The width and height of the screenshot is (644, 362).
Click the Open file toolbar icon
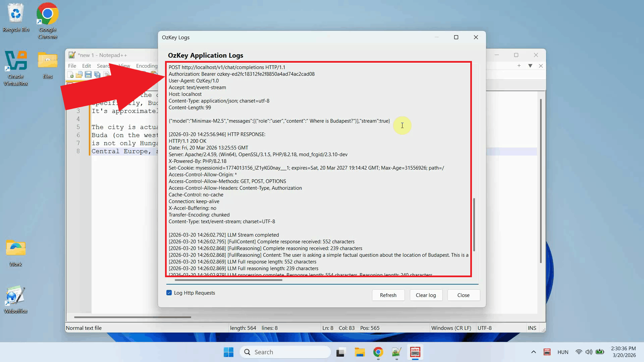click(79, 74)
